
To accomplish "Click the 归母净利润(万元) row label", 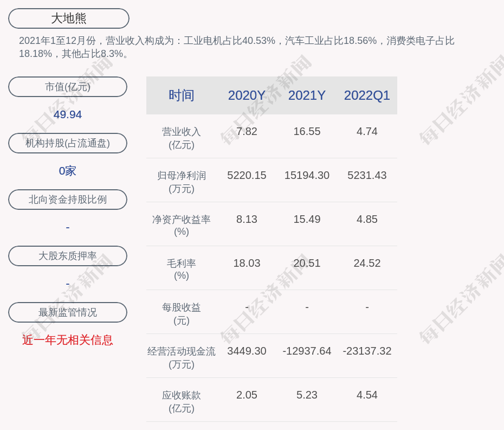I will [x=182, y=182].
